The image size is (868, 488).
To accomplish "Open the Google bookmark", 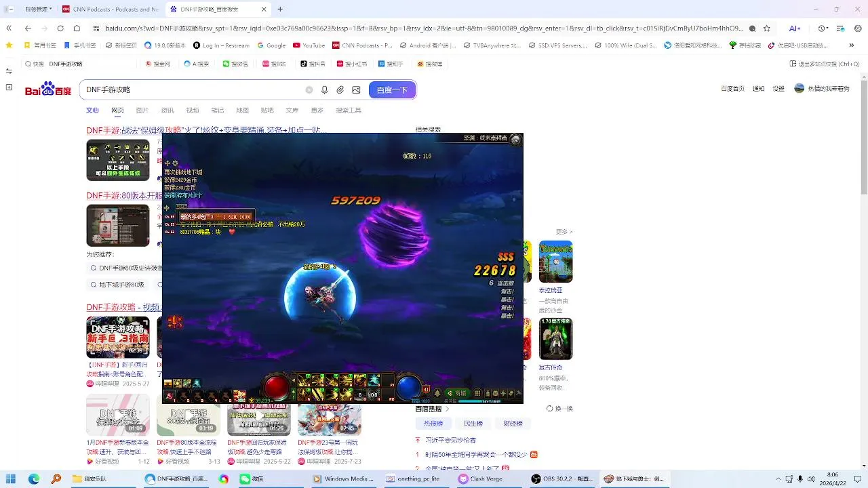I will coord(271,45).
